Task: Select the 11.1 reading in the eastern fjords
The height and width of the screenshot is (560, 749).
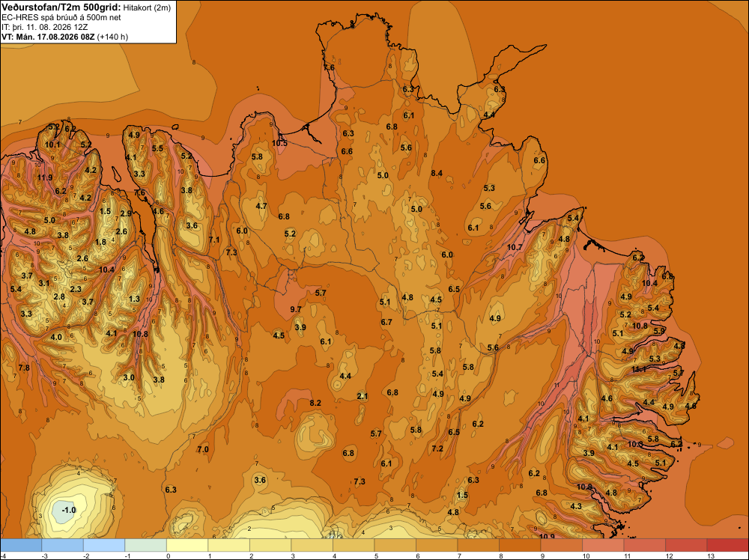Action: coord(639,369)
